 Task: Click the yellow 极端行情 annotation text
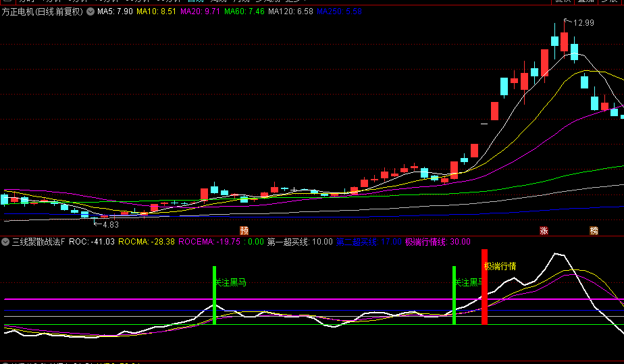[500, 267]
